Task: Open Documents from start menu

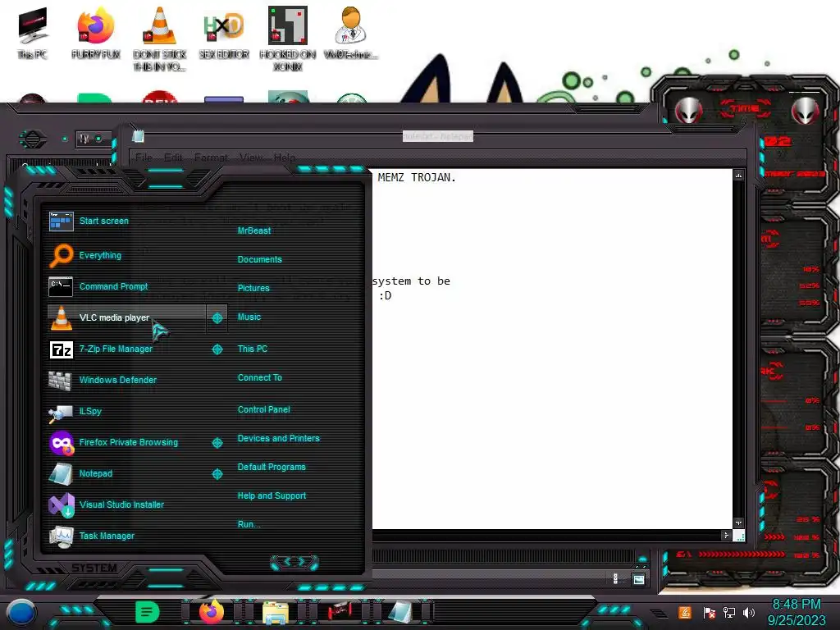Action: 260,259
